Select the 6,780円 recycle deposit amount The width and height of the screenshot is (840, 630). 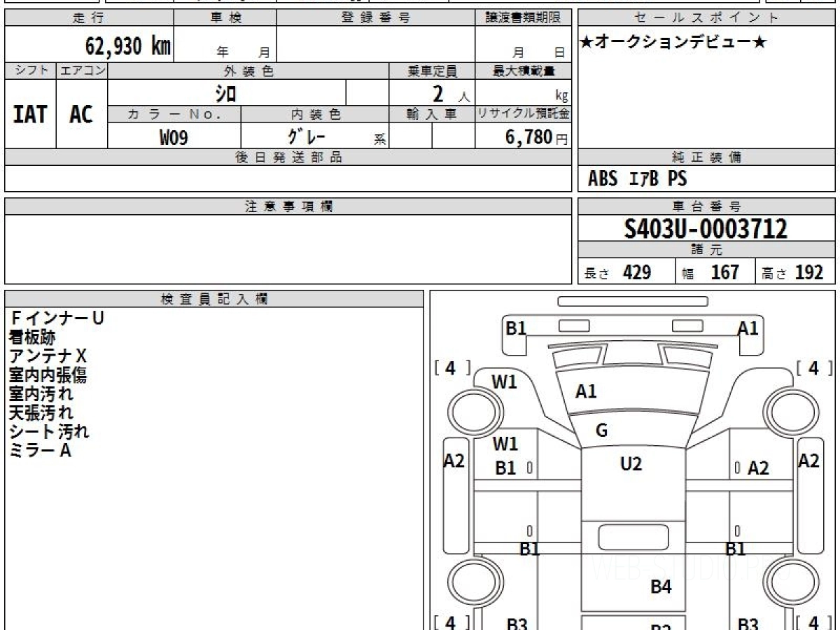(536, 137)
